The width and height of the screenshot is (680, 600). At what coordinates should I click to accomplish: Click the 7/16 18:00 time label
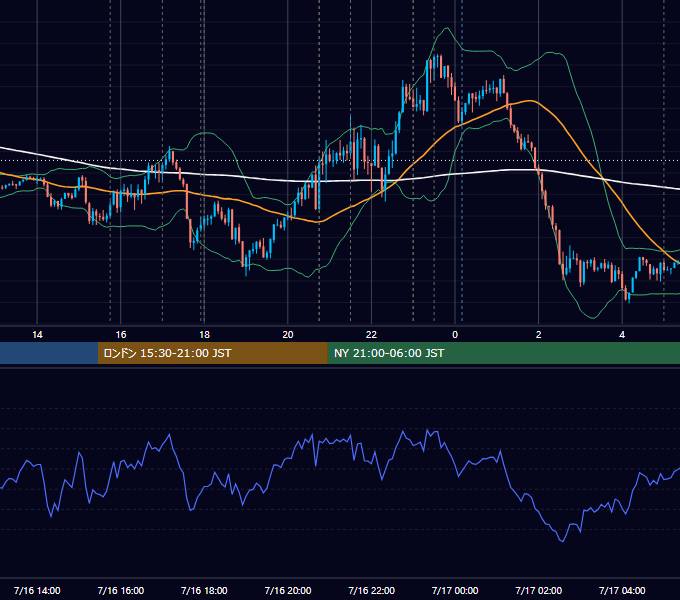(204, 590)
